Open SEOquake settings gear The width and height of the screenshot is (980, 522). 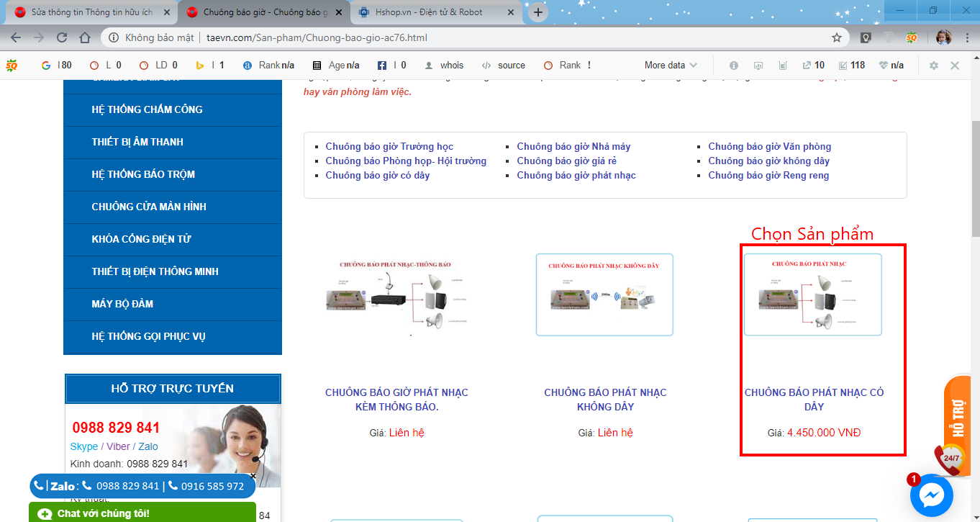click(934, 65)
